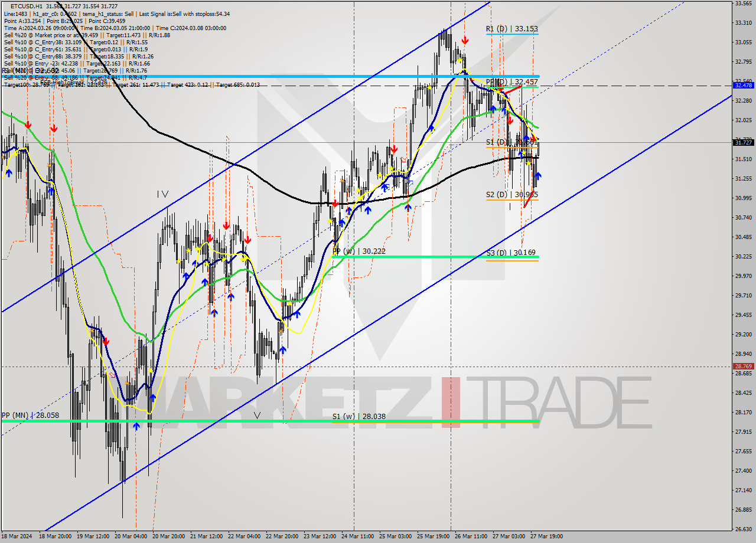Click the 30.740 price axis value
The image size is (756, 543).
pyautogui.click(x=743, y=217)
